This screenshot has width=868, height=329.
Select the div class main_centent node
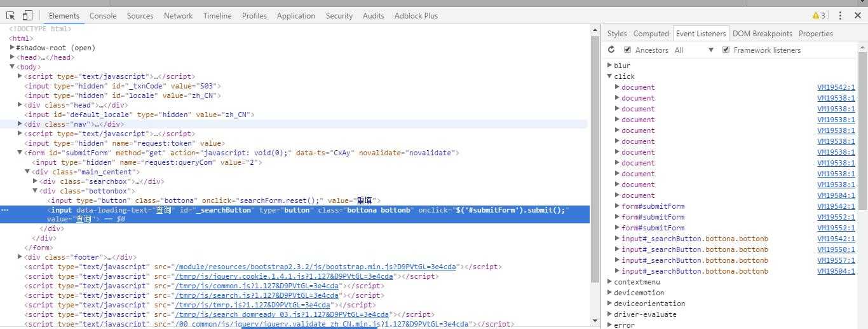click(x=86, y=172)
